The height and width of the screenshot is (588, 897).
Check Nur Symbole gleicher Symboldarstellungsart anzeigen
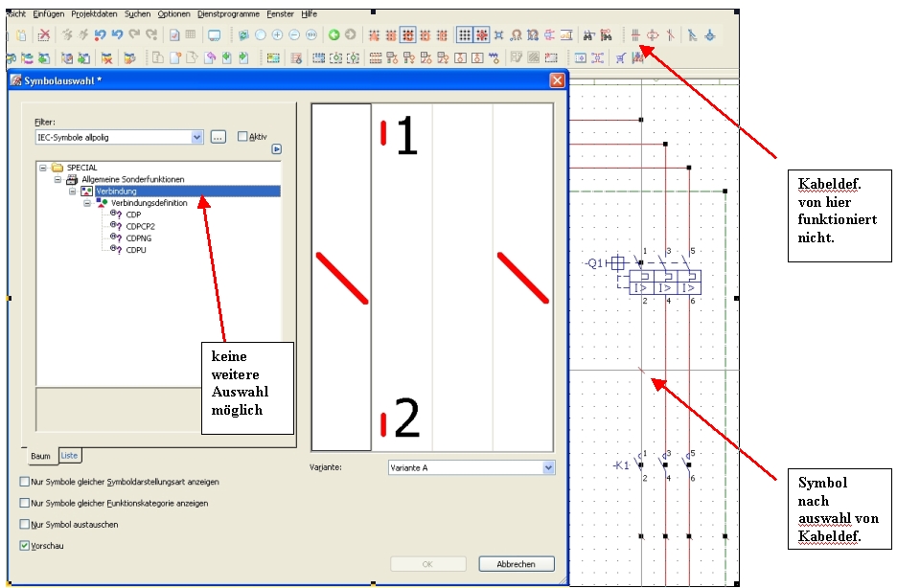(24, 482)
